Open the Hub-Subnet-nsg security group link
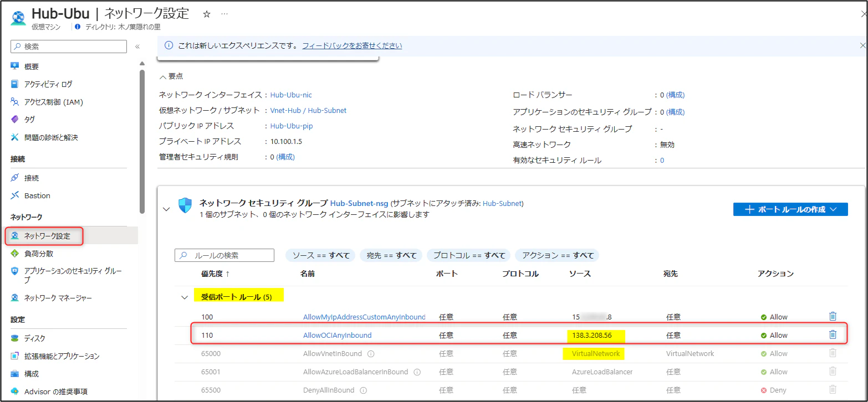 point(360,203)
